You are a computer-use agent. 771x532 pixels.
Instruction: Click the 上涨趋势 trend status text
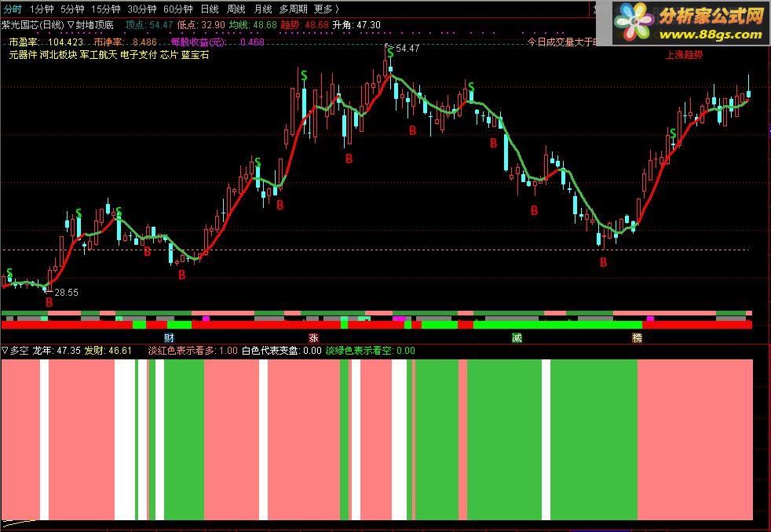(x=684, y=55)
